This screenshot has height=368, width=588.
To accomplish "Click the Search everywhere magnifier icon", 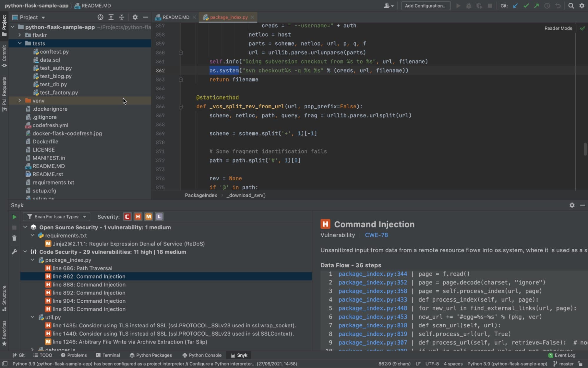I will pyautogui.click(x=571, y=6).
